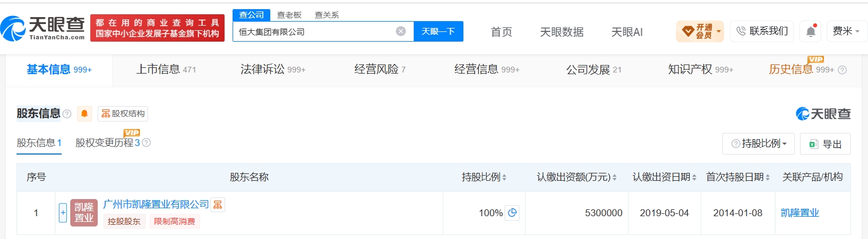Image resolution: width=868 pixels, height=239 pixels.
Task: Open 广州市凯隆置业有限公司 link
Action: (x=156, y=204)
